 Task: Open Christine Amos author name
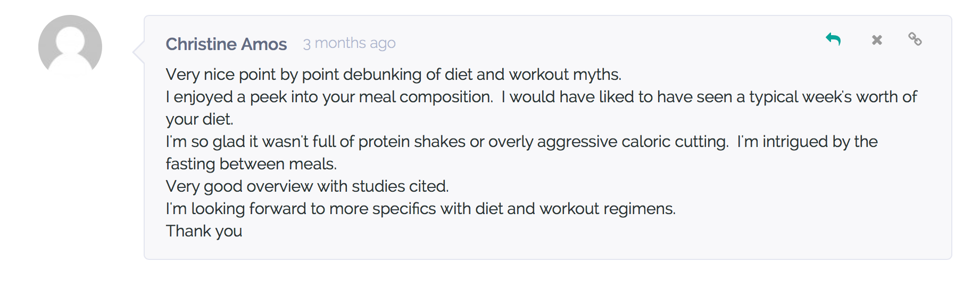(x=226, y=44)
